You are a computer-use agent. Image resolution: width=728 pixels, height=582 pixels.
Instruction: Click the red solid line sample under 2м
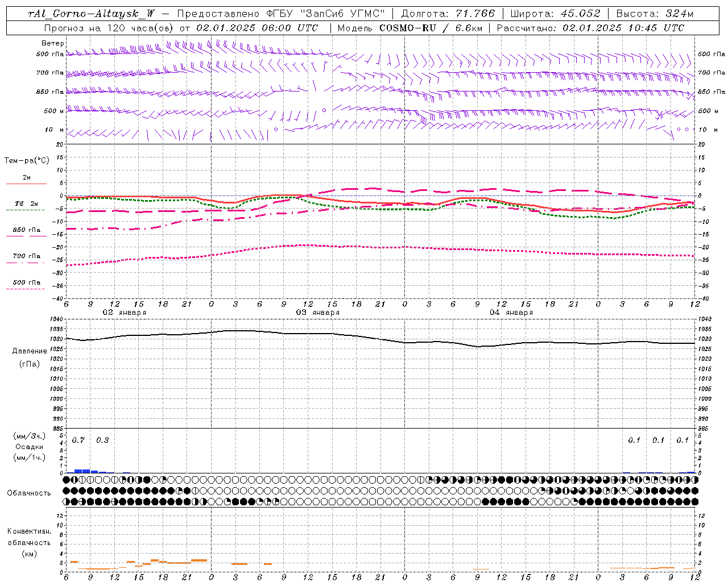[x=26, y=184]
